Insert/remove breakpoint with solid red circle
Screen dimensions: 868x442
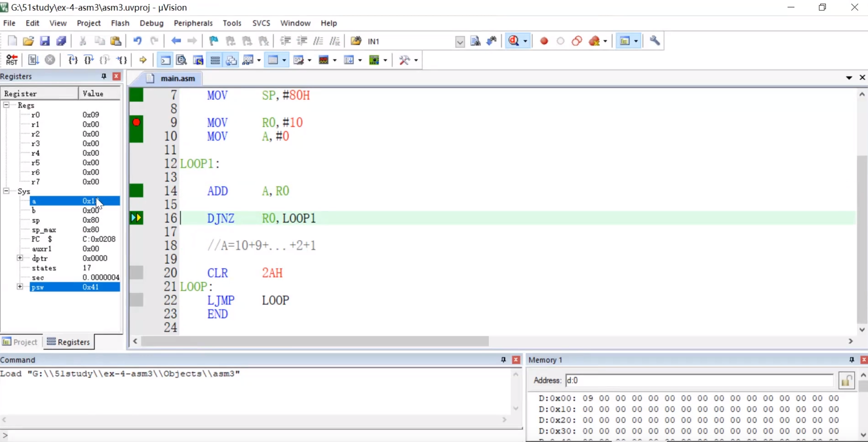click(x=544, y=41)
